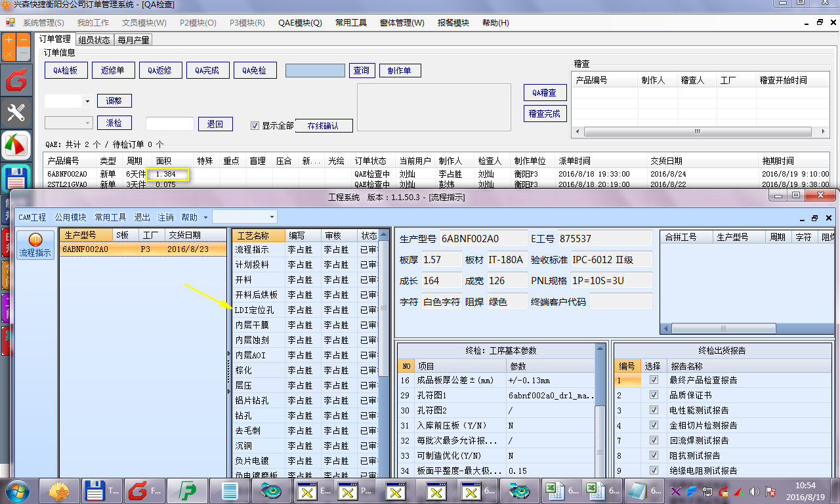Click the red-green fan screenshot tool icon
The width and height of the screenshot is (840, 504).
(x=16, y=146)
